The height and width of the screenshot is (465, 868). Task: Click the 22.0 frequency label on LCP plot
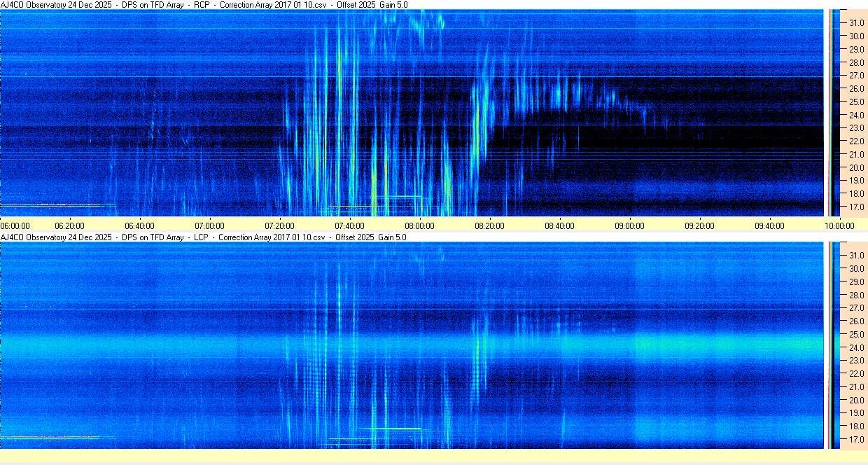[857, 373]
